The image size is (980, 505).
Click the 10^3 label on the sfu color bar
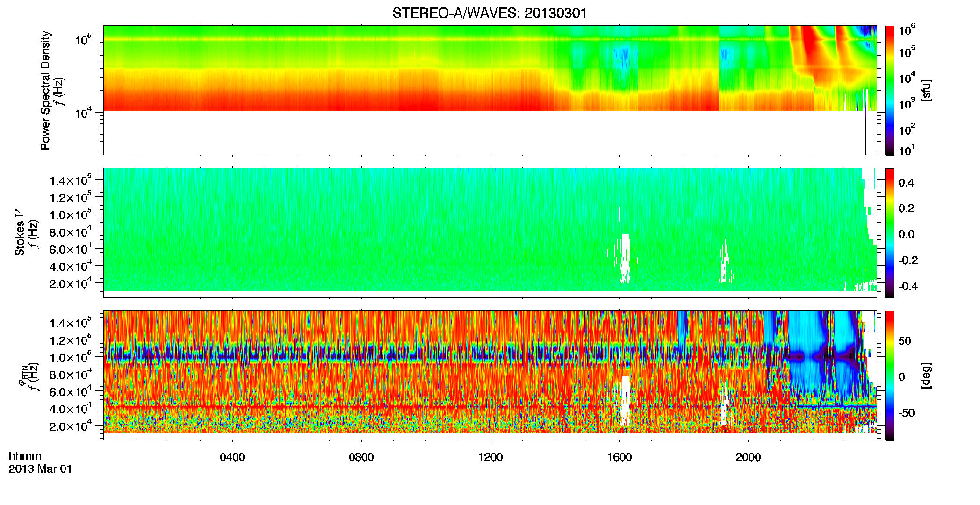(907, 103)
